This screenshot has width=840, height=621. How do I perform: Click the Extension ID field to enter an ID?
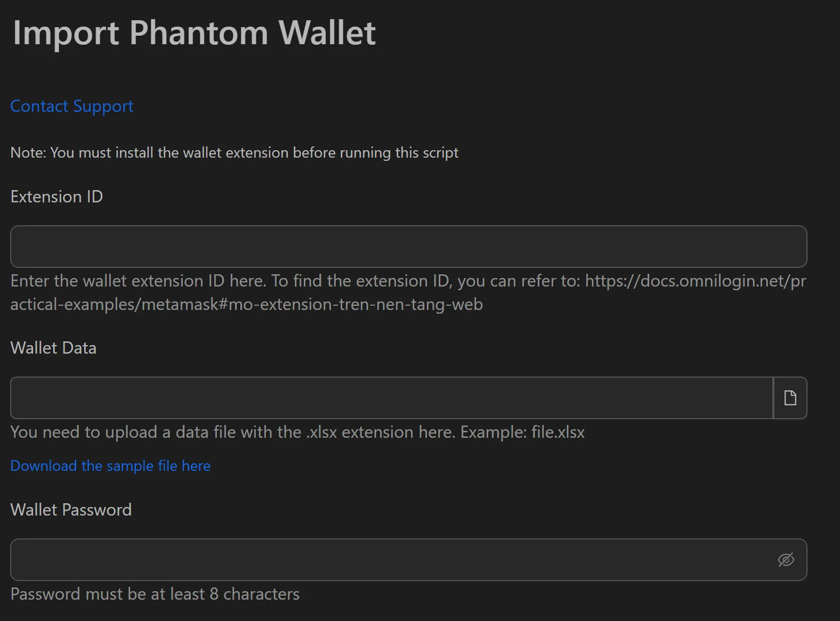[408, 246]
